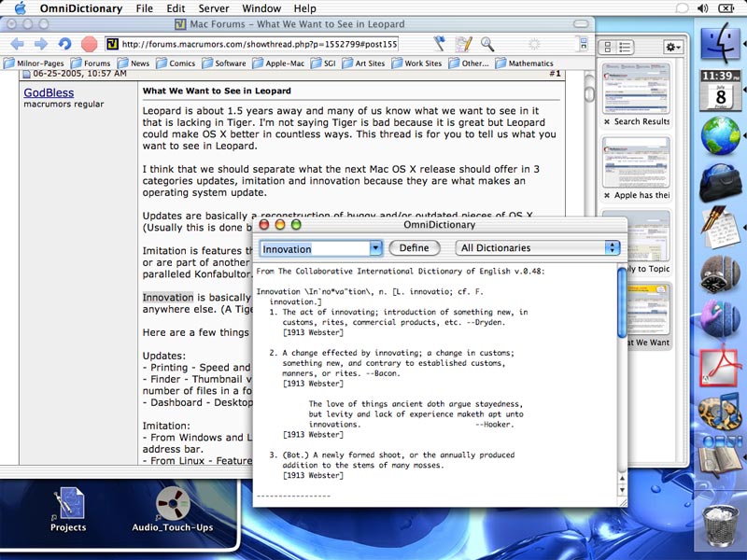The height and width of the screenshot is (560, 747).
Task: Open the Trash in the Dock
Action: (720, 525)
